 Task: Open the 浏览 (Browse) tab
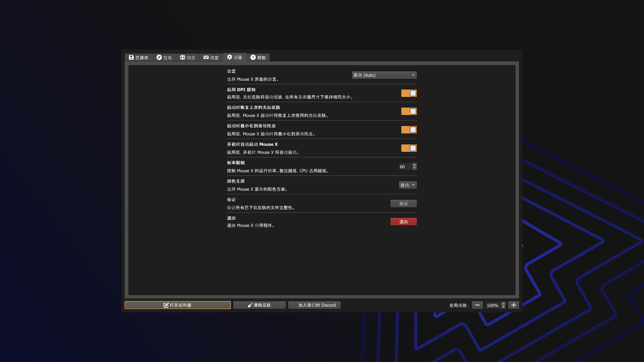click(x=187, y=58)
